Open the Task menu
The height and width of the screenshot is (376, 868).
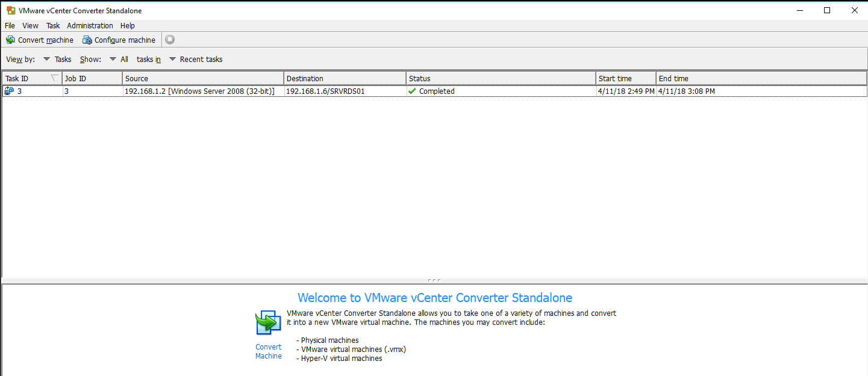(x=53, y=25)
